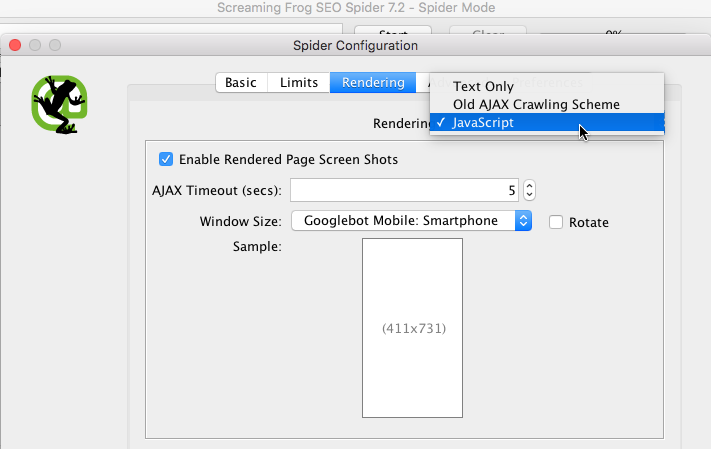Minimize the Spider Configuration dialog
Viewport: 711px width, 449px height.
point(34,45)
